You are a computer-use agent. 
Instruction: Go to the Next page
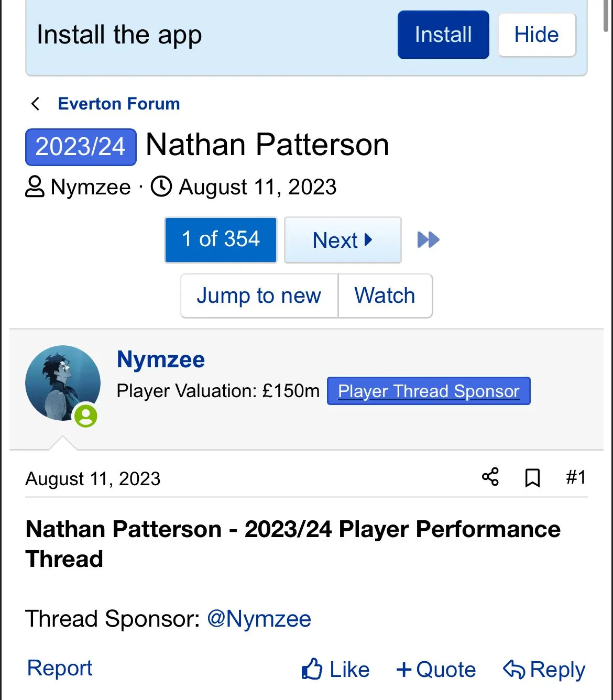(x=343, y=240)
